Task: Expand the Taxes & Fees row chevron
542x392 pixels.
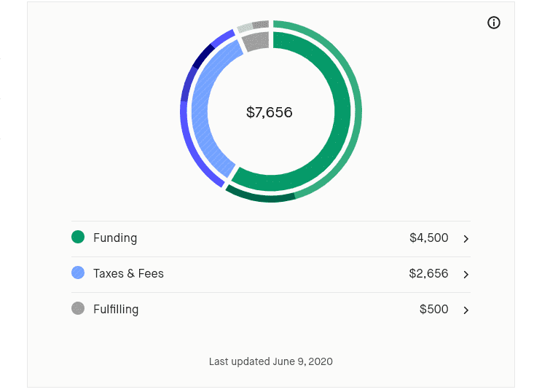Action: coord(466,274)
